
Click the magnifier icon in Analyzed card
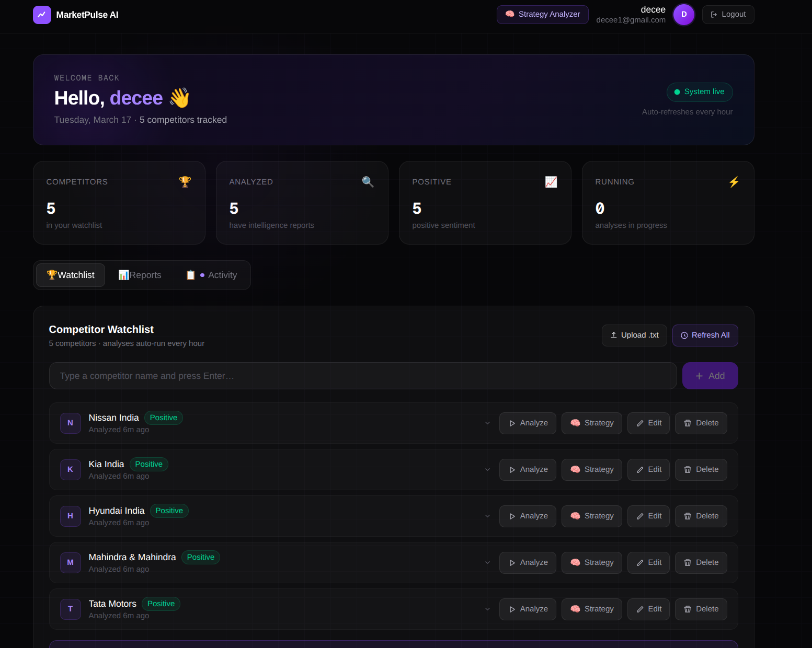click(368, 182)
